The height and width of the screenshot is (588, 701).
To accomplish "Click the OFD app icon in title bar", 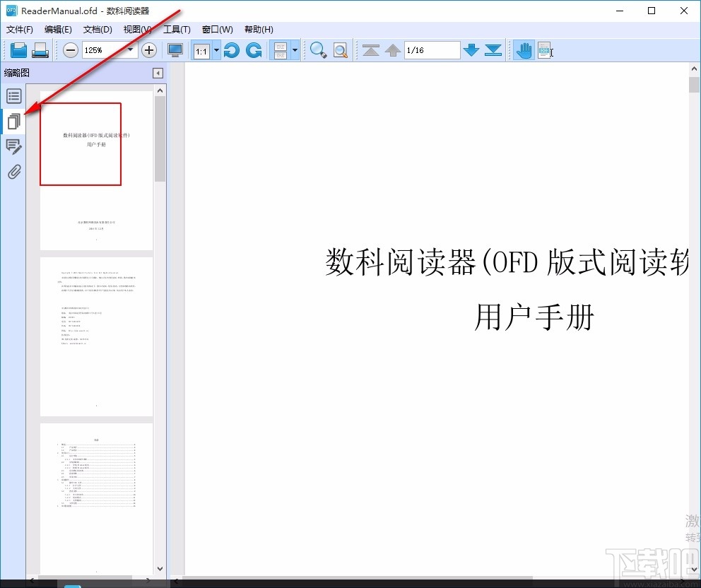I will tap(11, 11).
